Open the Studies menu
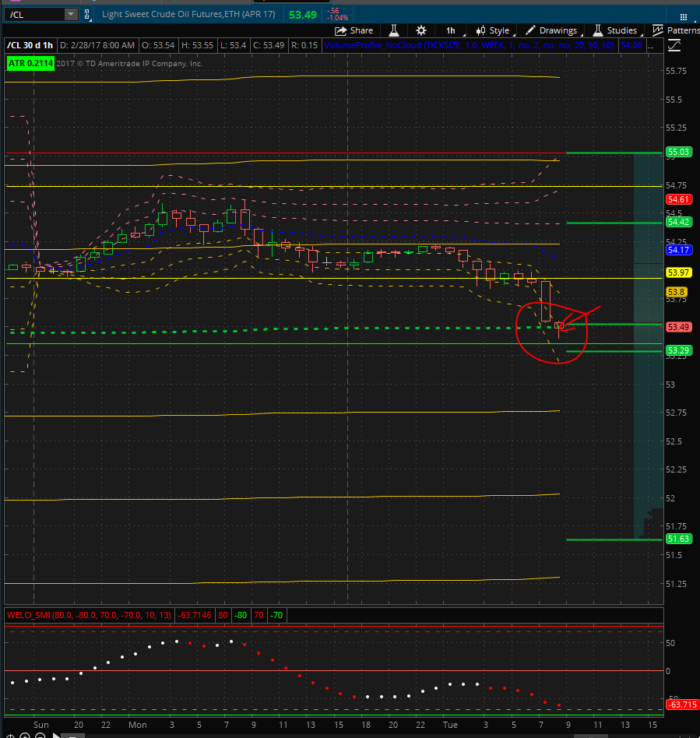The height and width of the screenshot is (738, 700). (x=616, y=30)
